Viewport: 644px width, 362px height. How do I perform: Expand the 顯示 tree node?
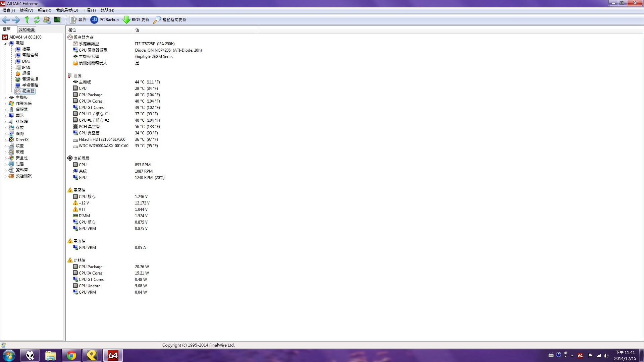pos(5,116)
